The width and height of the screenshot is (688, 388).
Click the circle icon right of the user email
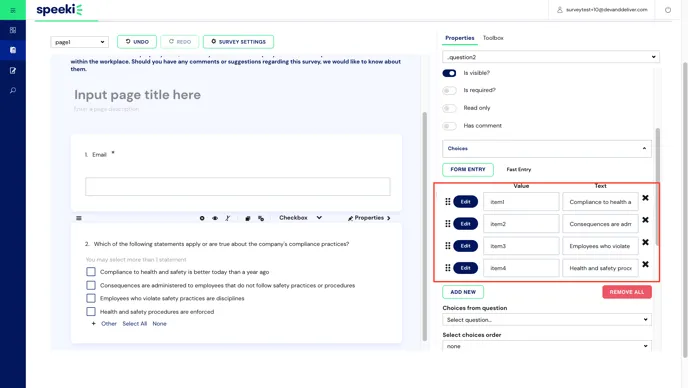[x=668, y=10]
